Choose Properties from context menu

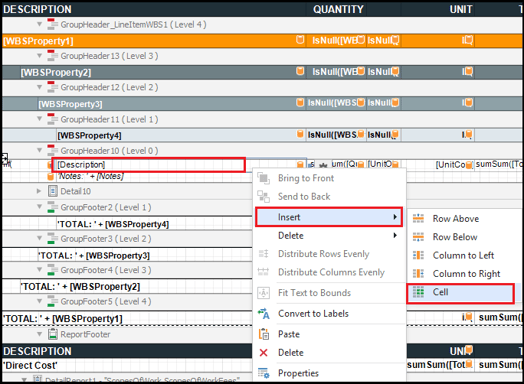[329, 373]
